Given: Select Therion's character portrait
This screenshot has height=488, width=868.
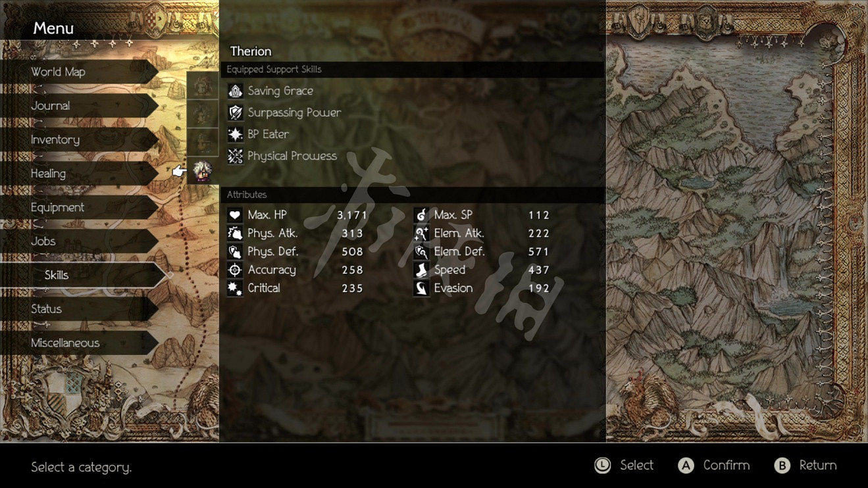Looking at the screenshot, I should (x=203, y=171).
